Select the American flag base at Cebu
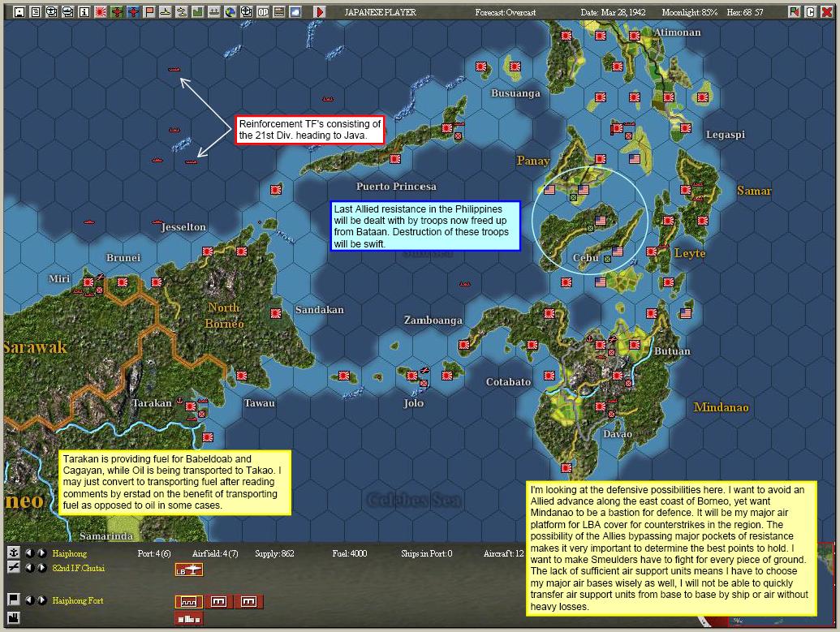Viewport: 840px width, 632px height. click(x=617, y=252)
